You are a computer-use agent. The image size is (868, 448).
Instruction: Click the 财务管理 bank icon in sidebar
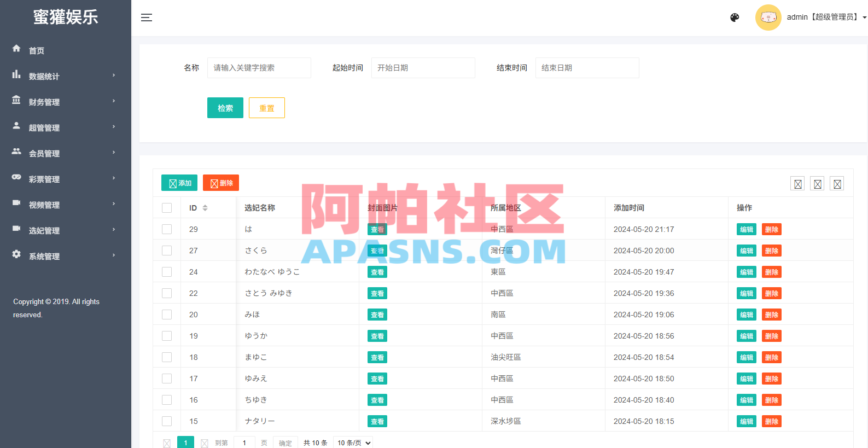16,100
